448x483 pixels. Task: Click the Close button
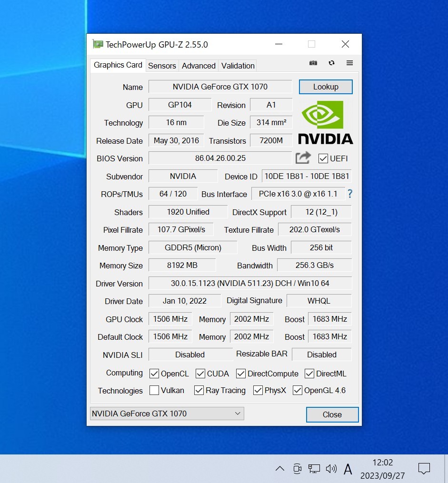332,414
